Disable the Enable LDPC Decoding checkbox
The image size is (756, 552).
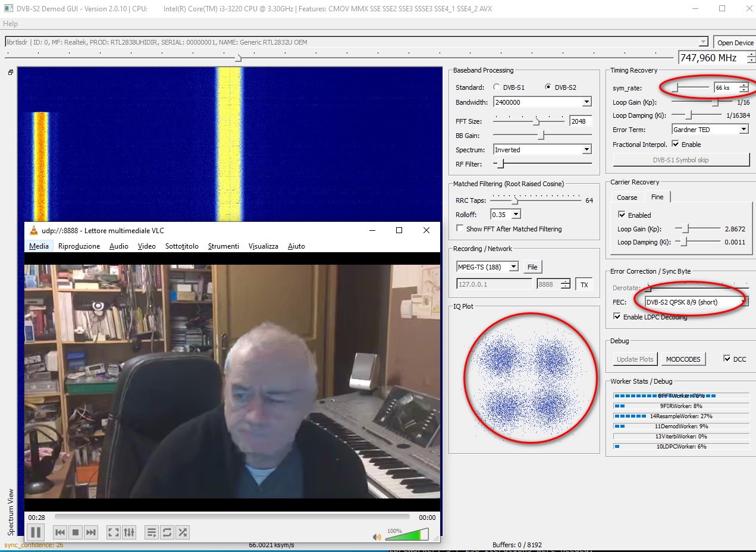tap(617, 317)
